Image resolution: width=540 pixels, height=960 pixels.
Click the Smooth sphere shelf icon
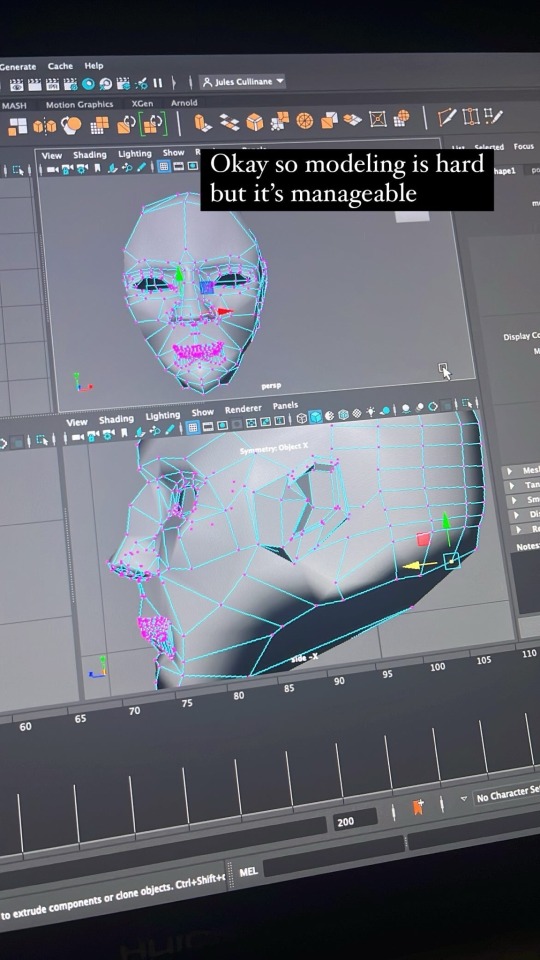72,126
